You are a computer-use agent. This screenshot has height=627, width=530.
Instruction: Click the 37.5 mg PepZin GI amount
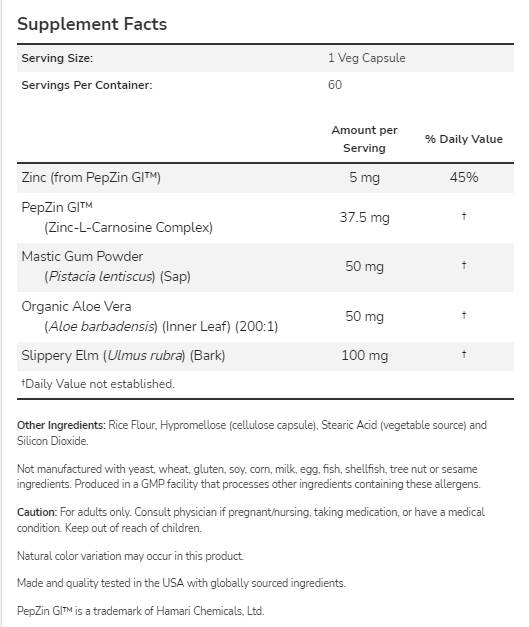[x=364, y=218]
